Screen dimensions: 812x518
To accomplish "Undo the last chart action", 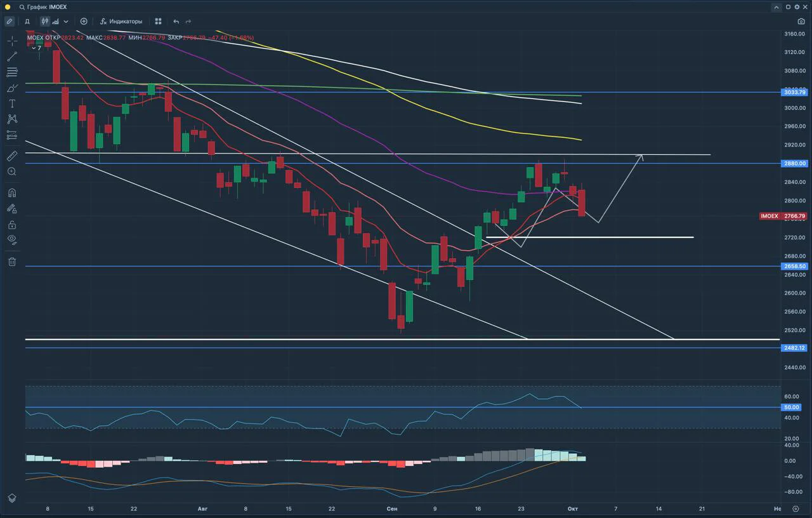I will click(176, 21).
